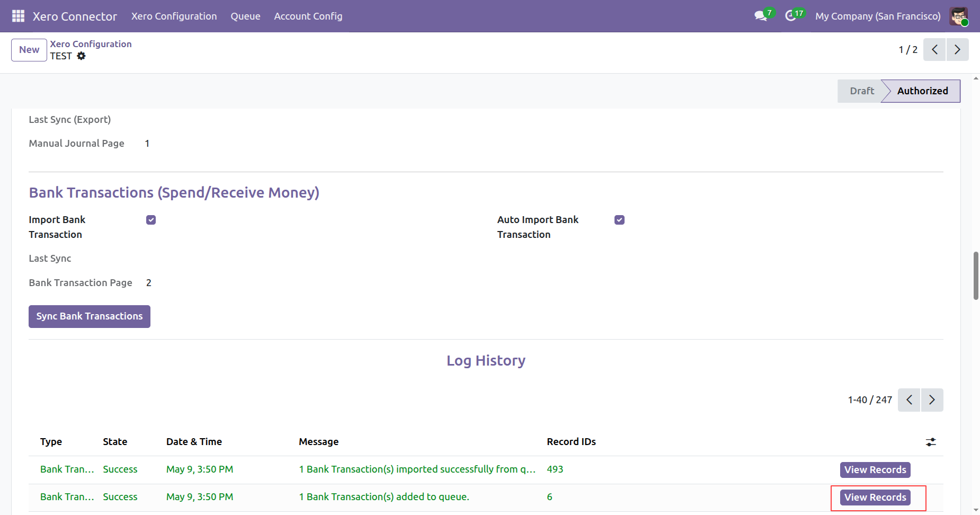980x515 pixels.
Task: Click the Xero Connector app title
Action: click(75, 16)
